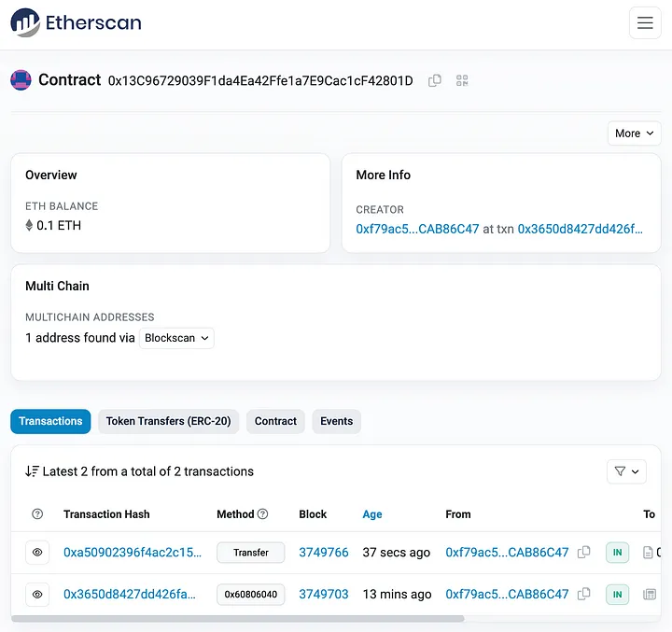The height and width of the screenshot is (632, 672).
Task: Click the help icon next to Method
Action: tap(263, 514)
